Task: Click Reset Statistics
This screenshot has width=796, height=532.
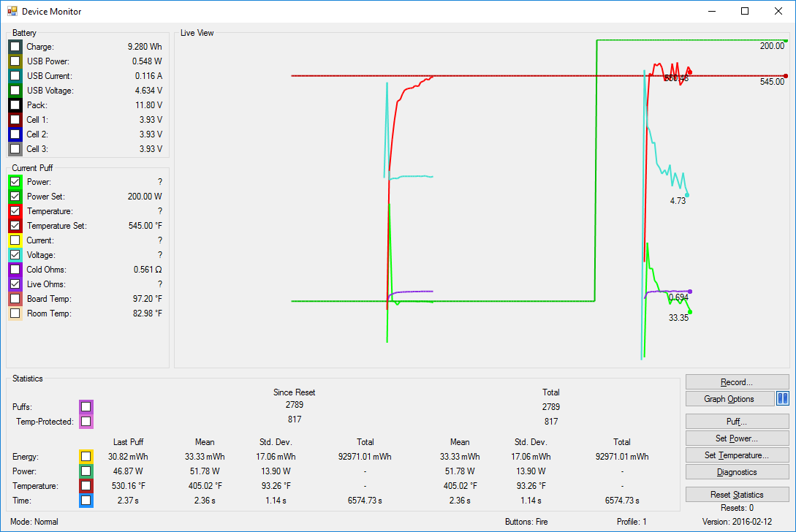Action: [x=737, y=495]
